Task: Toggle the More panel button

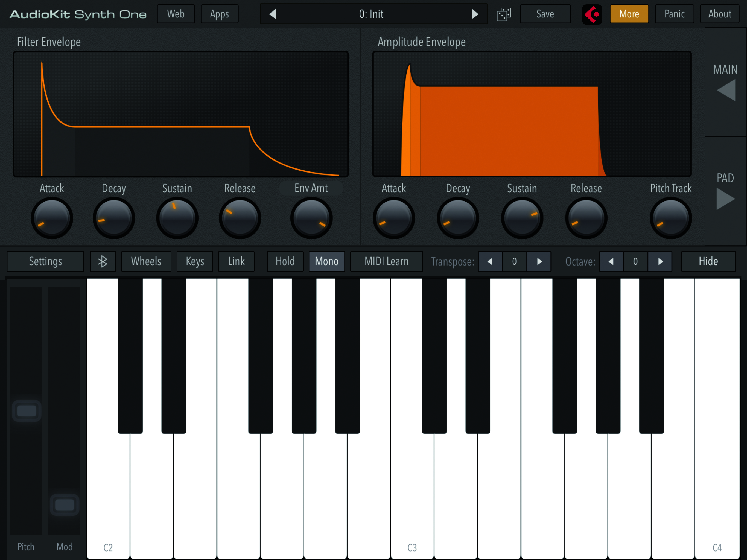Action: [629, 14]
